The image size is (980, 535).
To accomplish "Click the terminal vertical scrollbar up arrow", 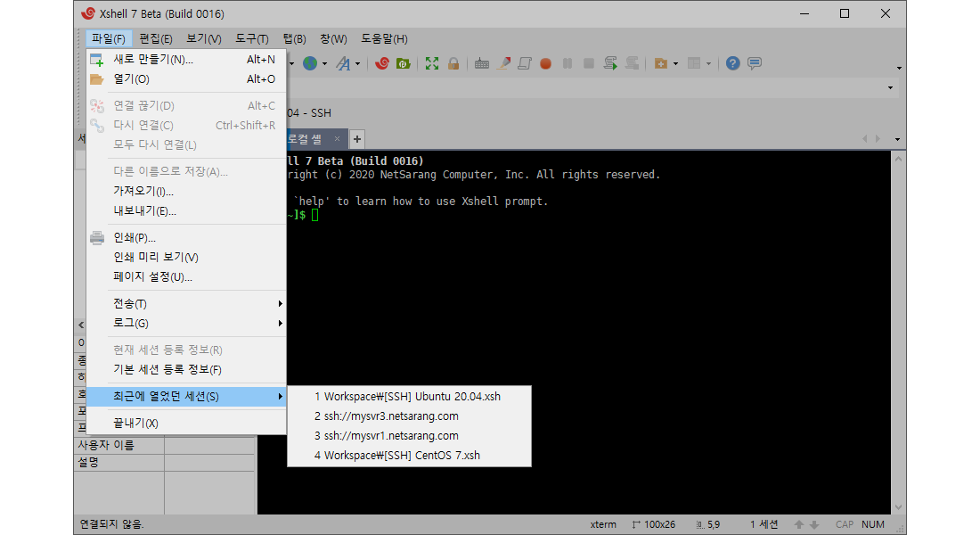I will point(898,159).
